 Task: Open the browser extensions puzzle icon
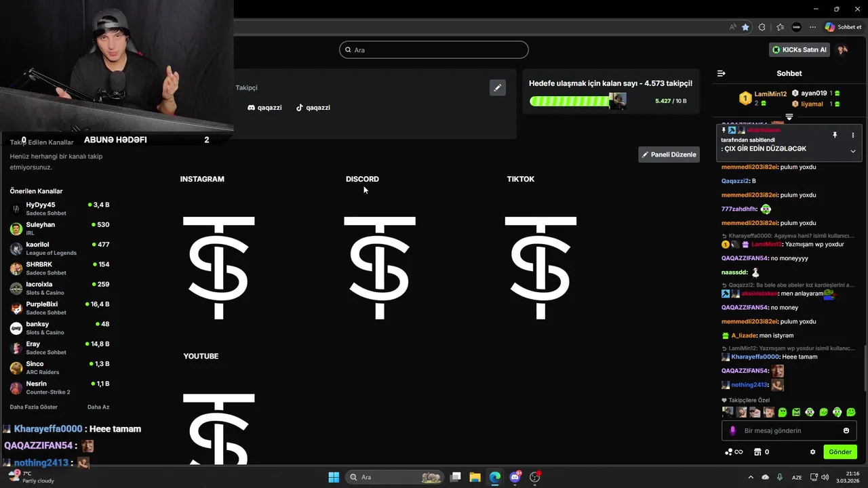pos(762,27)
